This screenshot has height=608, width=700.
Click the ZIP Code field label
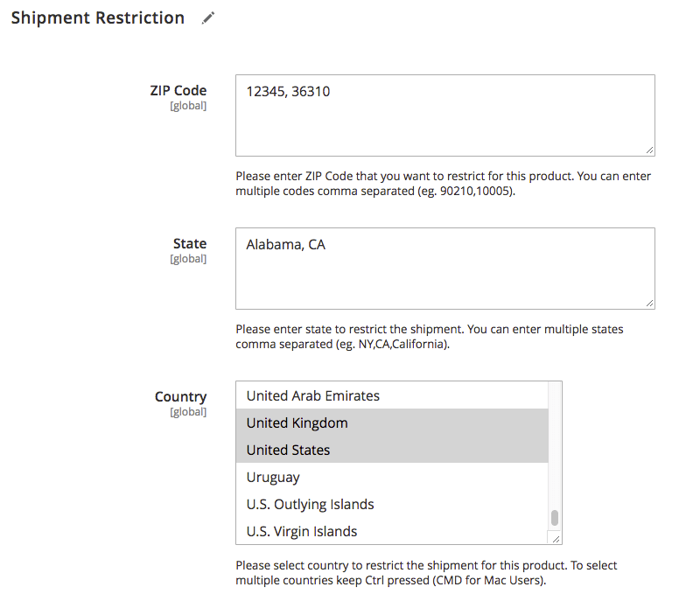pyautogui.click(x=178, y=90)
